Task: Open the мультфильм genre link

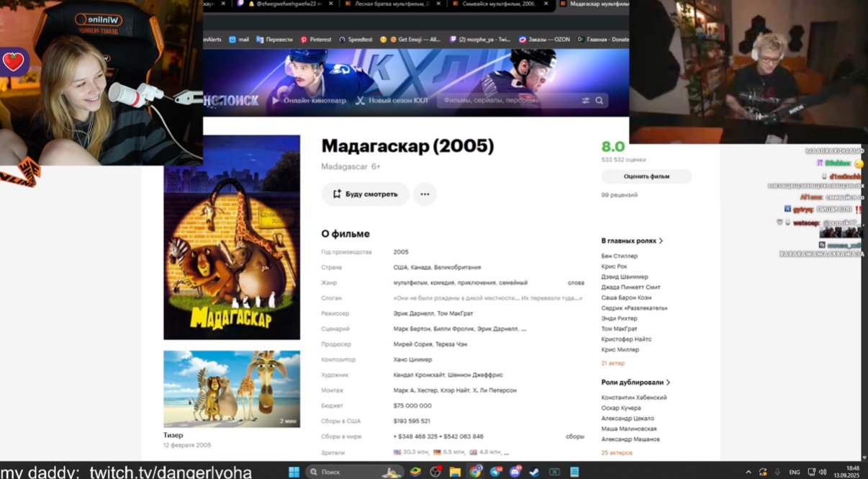Action: [410, 283]
